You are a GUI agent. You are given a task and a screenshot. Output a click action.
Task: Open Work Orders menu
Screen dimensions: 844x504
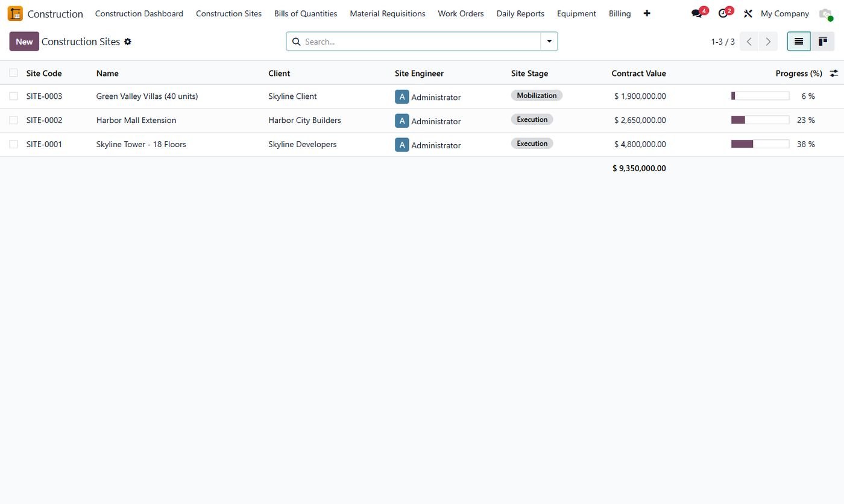tap(461, 13)
